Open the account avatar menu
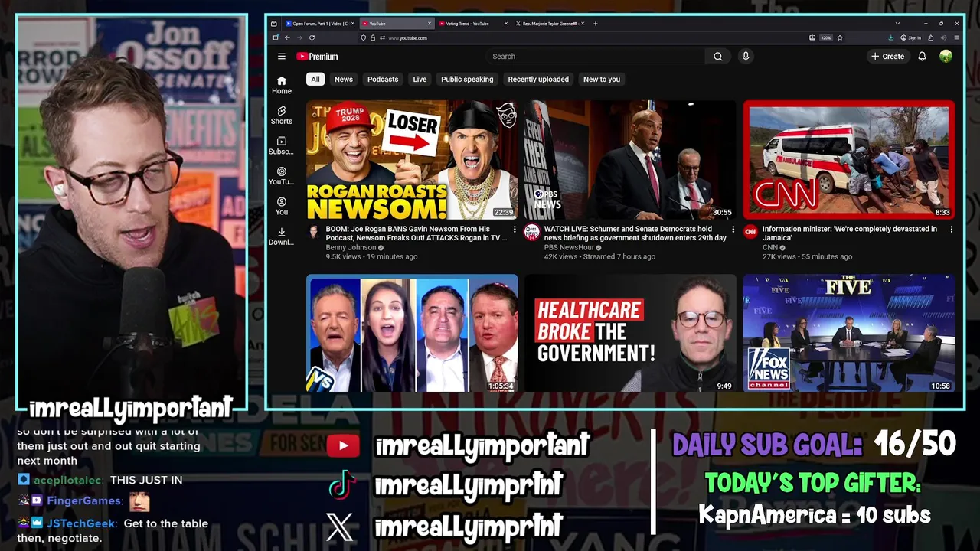The height and width of the screenshot is (551, 980). (x=946, y=57)
